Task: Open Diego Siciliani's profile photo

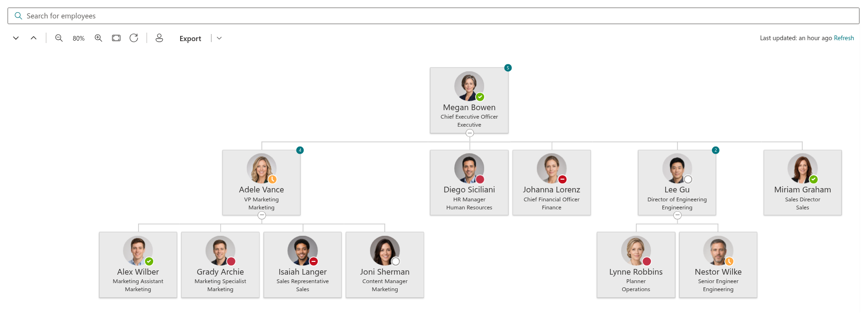Action: tap(469, 168)
